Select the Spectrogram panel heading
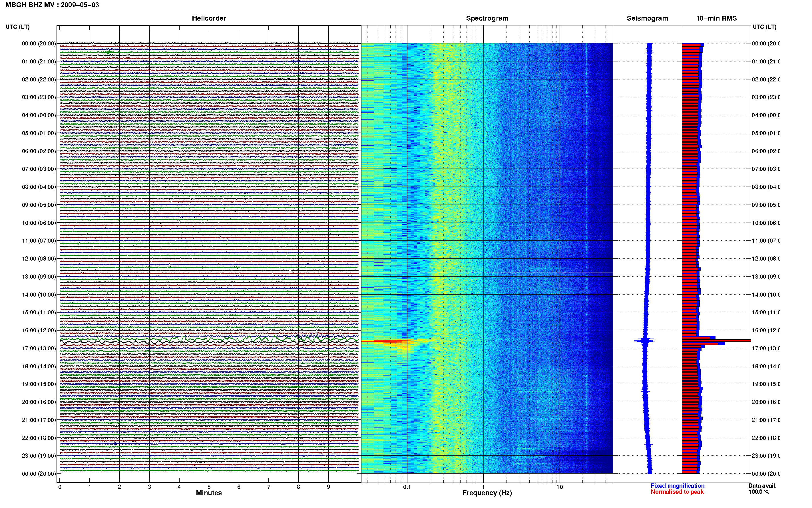The height and width of the screenshot is (508, 812). point(487,18)
